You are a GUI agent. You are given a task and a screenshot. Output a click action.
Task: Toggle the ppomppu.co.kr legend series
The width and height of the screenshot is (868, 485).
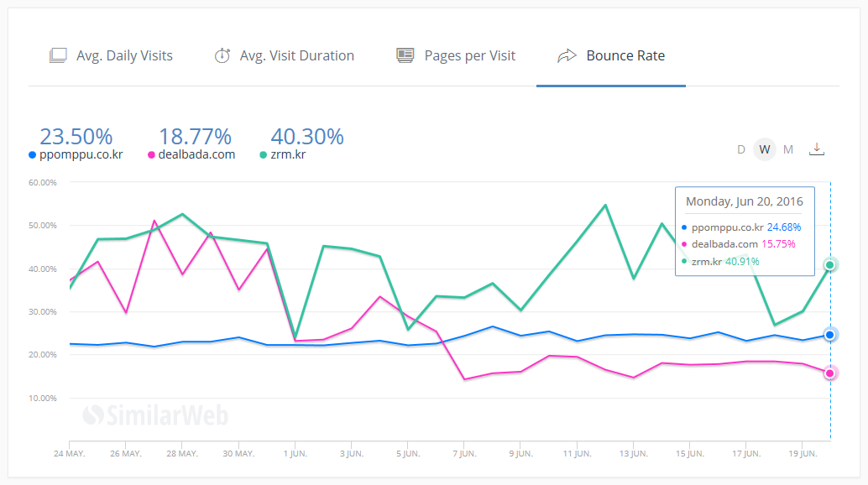tap(81, 154)
